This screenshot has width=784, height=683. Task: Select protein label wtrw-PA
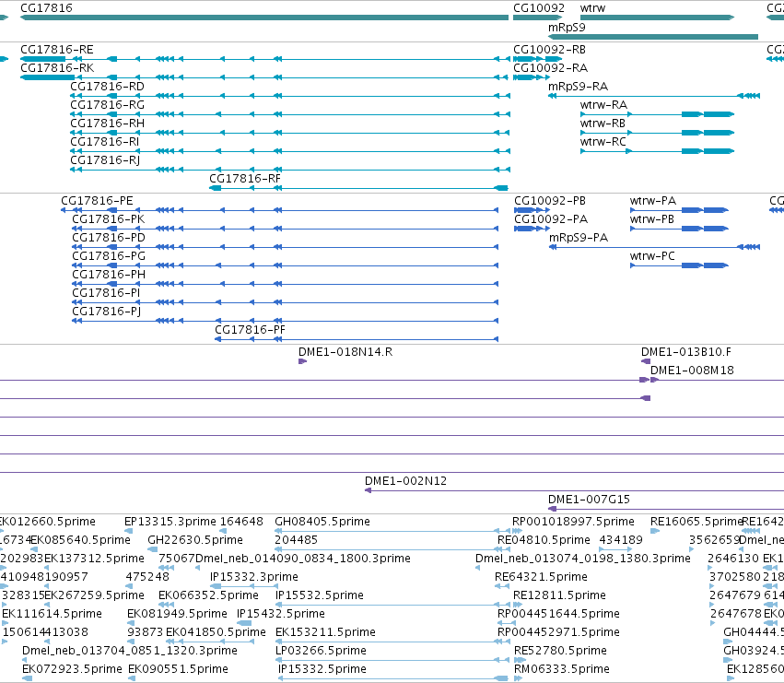point(653,201)
